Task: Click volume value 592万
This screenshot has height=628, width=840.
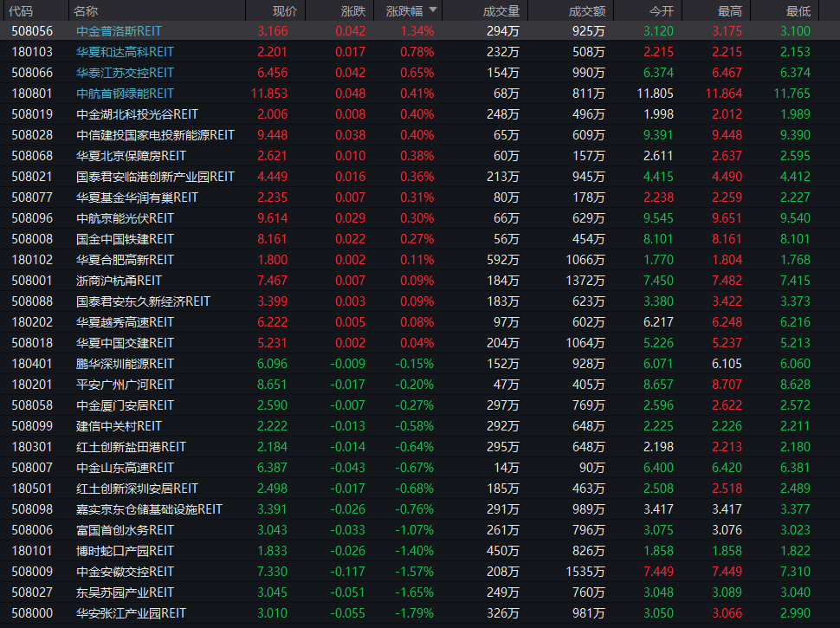Action: click(503, 260)
